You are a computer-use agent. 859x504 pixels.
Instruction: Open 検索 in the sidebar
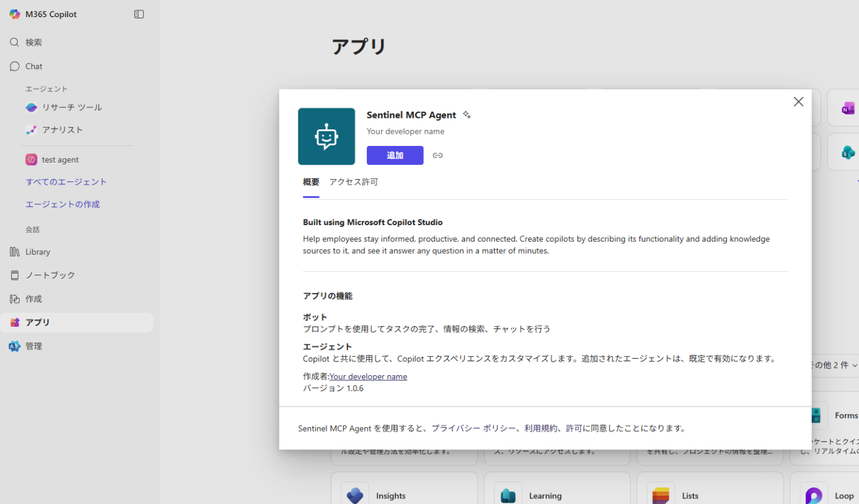[x=77, y=42]
